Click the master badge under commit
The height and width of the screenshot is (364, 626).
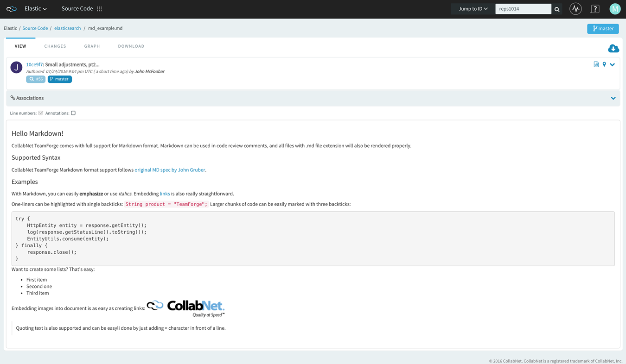point(60,79)
